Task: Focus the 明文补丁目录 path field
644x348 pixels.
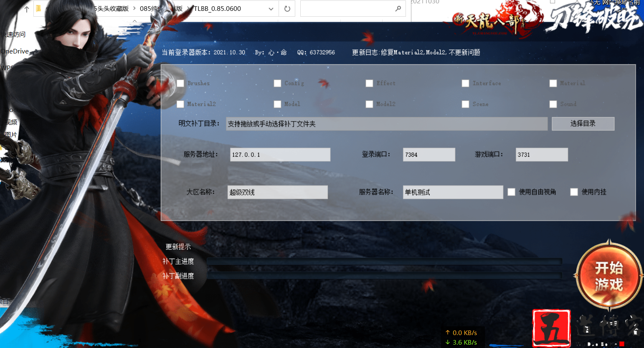Action: coord(387,124)
